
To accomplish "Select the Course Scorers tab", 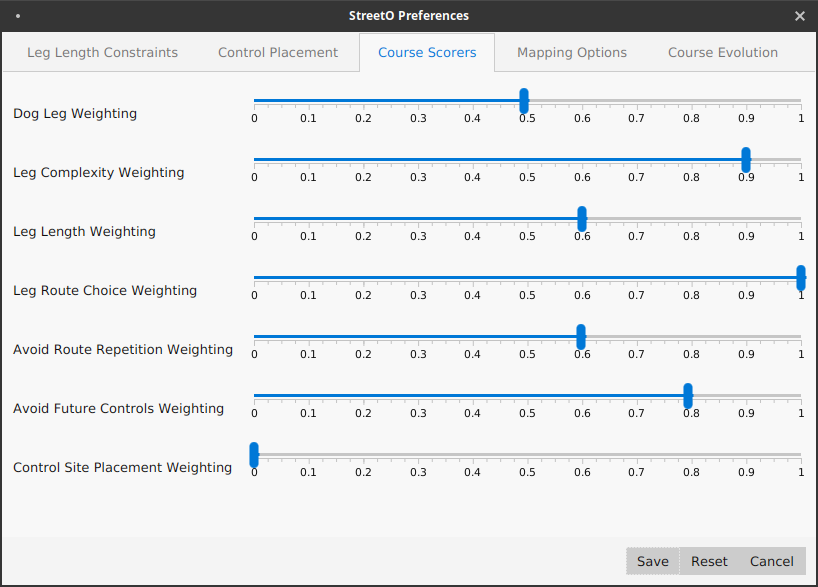I will [427, 53].
